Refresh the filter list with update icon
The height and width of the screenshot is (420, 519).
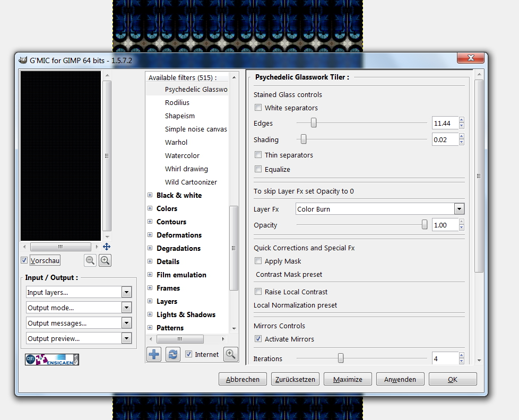tap(172, 354)
